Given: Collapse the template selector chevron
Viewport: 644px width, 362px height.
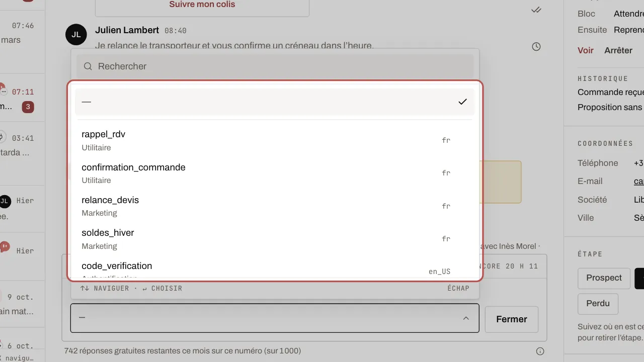Looking at the screenshot, I should 466,318.
